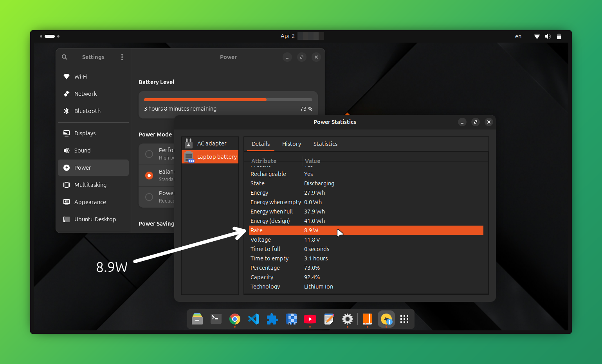Select the Balanced power mode radio
This screenshot has height=364, width=602.
[149, 176]
